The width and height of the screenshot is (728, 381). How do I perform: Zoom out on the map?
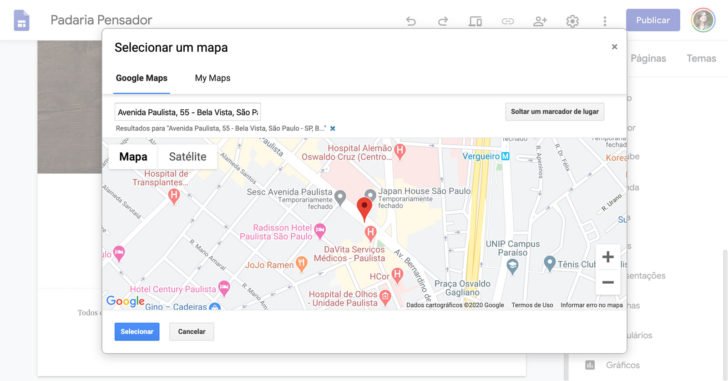pyautogui.click(x=608, y=282)
